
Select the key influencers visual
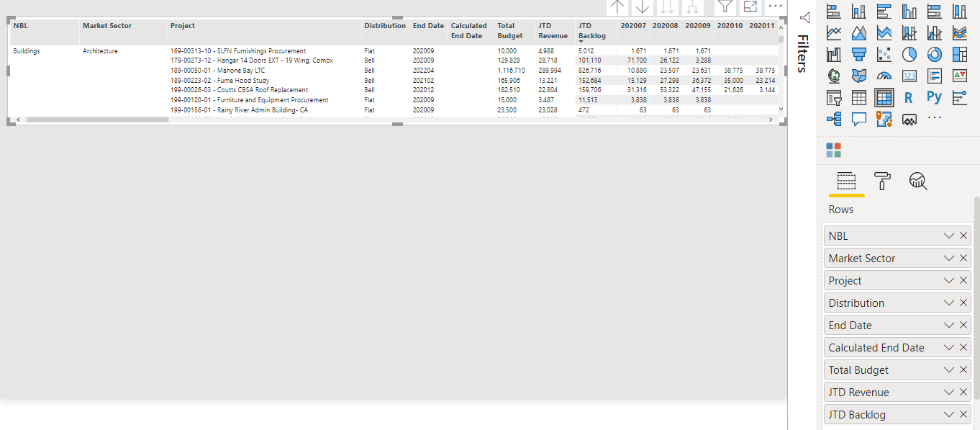coord(960,97)
